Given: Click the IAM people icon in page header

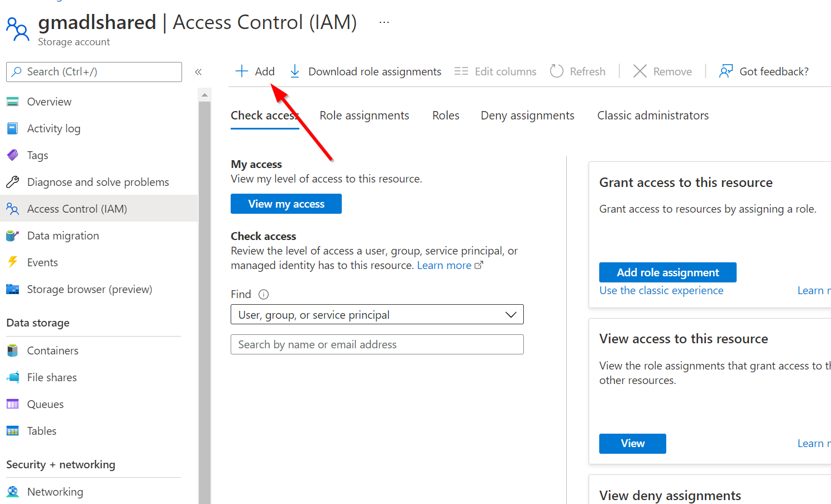Looking at the screenshot, I should [17, 29].
